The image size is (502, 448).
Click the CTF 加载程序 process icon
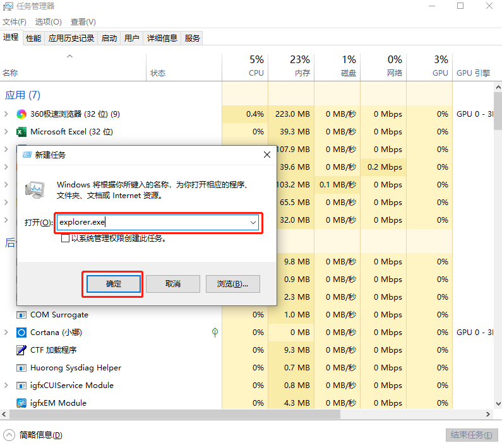(x=21, y=350)
